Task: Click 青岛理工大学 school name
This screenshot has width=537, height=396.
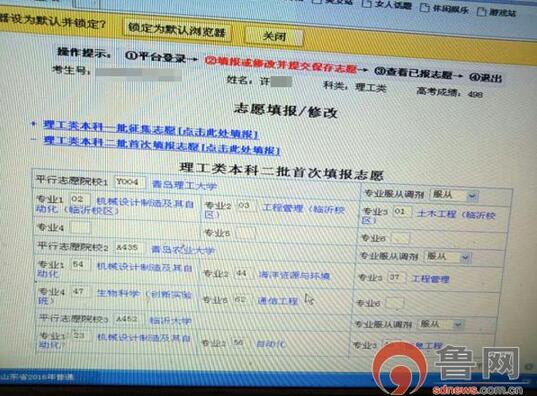Action: [x=184, y=185]
